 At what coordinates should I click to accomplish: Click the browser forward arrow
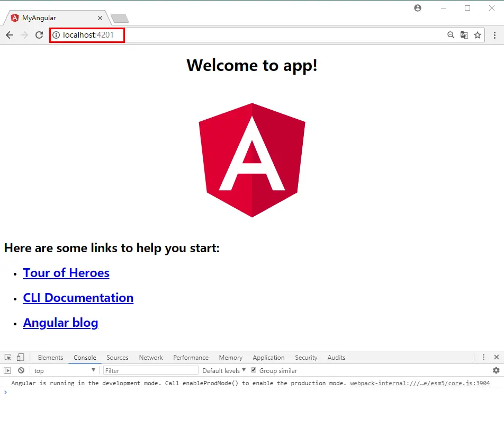point(24,35)
